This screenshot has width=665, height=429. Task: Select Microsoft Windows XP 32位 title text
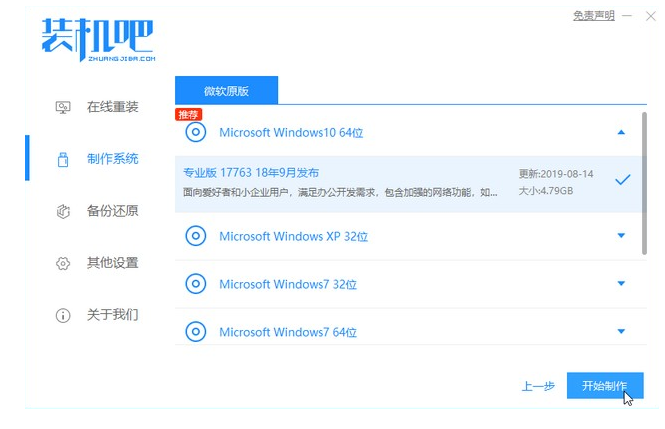pos(293,236)
